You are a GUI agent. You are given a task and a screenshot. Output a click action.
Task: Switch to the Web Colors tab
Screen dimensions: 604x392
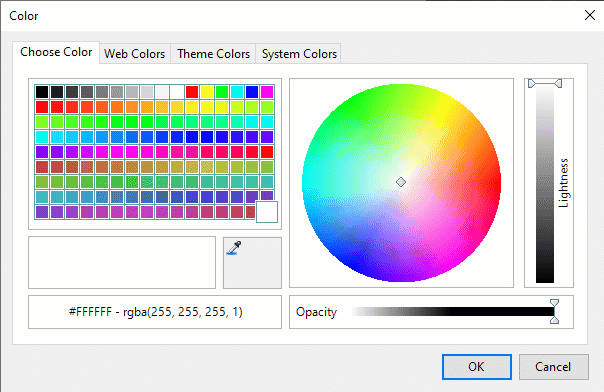click(134, 54)
